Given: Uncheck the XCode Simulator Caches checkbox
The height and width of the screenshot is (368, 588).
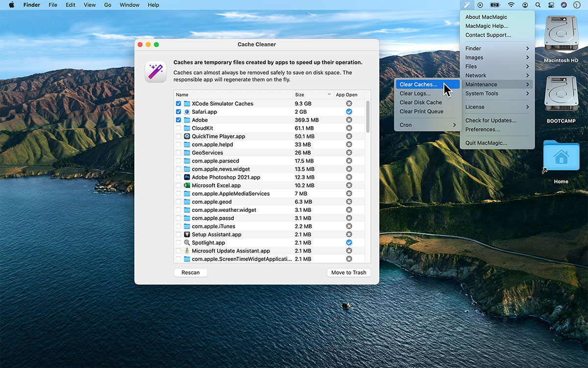Looking at the screenshot, I should coord(178,104).
